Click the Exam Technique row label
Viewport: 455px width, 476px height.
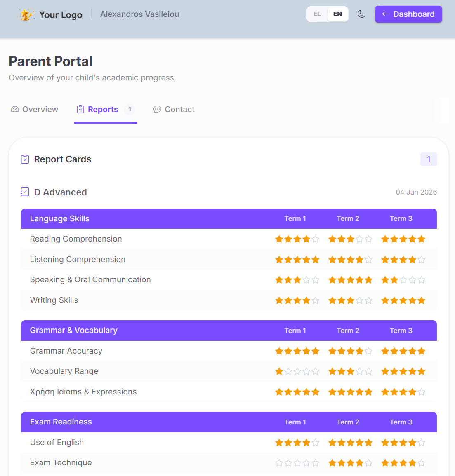click(x=61, y=463)
